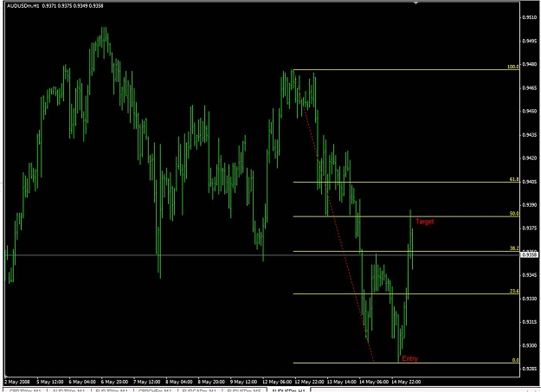This screenshot has width=541, height=392.
Task: Click price scale value 0.9420
Action: click(x=529, y=158)
